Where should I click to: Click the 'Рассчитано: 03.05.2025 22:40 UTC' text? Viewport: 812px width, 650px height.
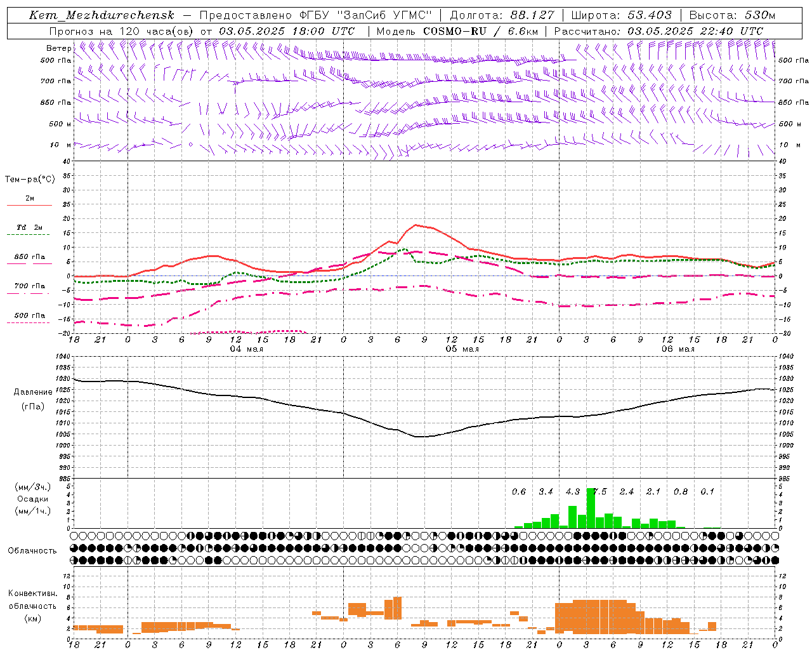[x=658, y=31]
